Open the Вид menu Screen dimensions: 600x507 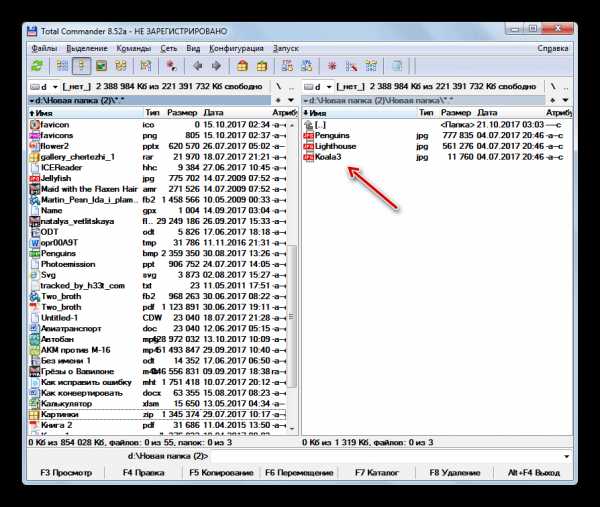click(x=193, y=49)
